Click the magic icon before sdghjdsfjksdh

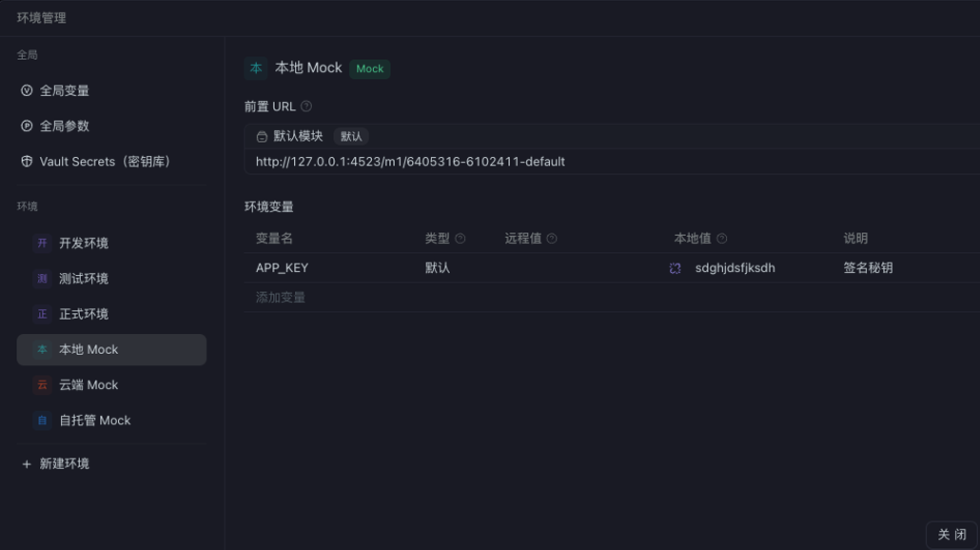pos(675,268)
